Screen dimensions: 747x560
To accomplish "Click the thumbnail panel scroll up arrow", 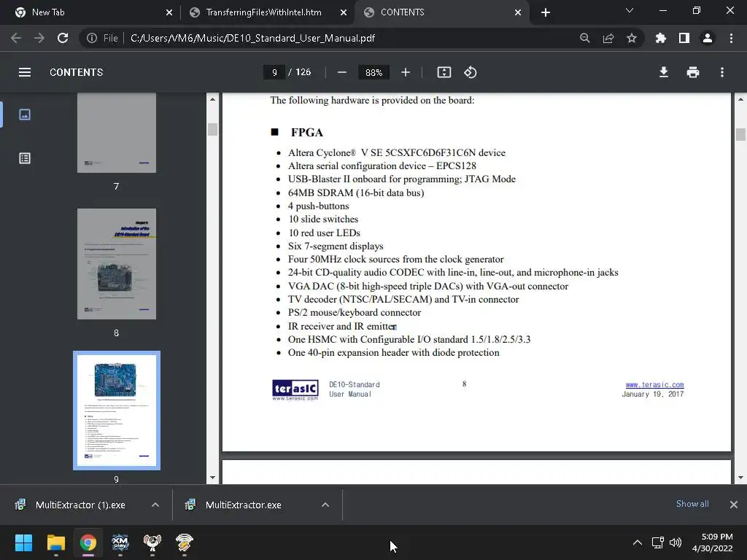I will (x=212, y=99).
